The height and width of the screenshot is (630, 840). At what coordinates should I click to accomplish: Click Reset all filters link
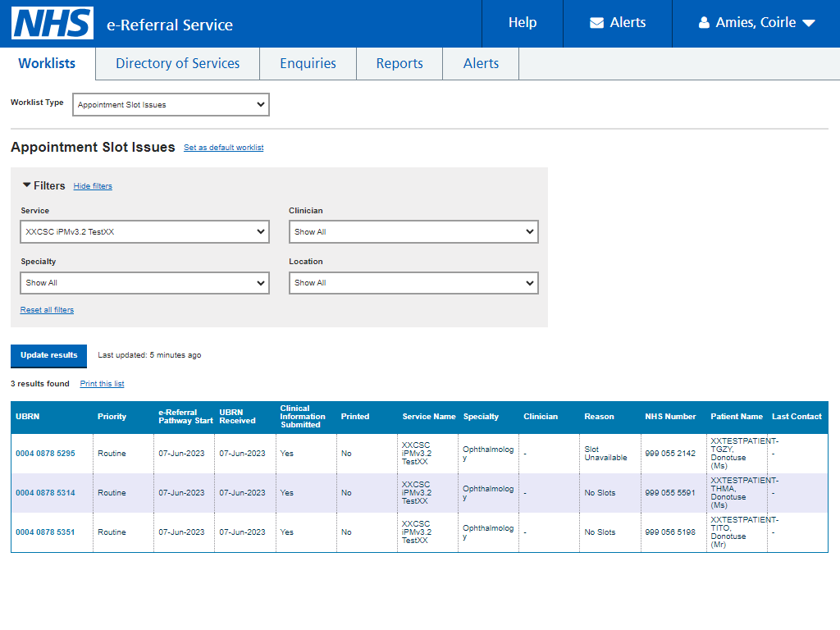click(x=47, y=309)
